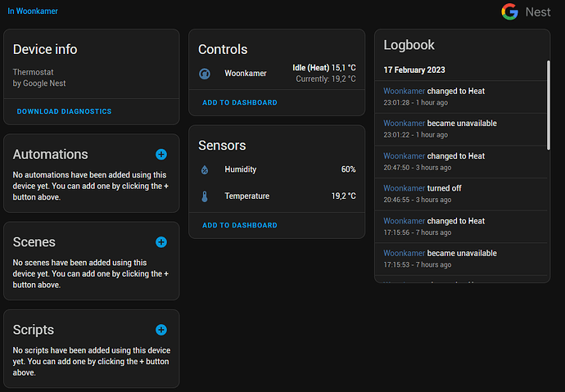Add a new script with plus icon
This screenshot has height=392, width=565.
[x=161, y=330]
